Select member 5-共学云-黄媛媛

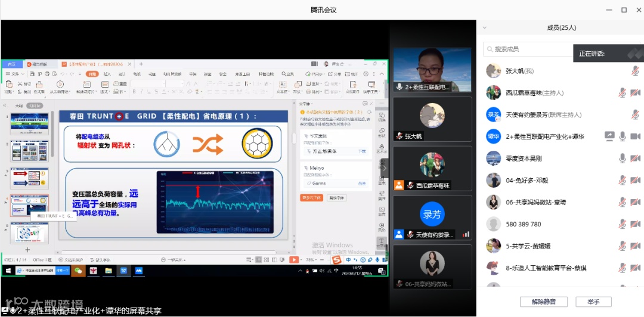tap(560, 246)
